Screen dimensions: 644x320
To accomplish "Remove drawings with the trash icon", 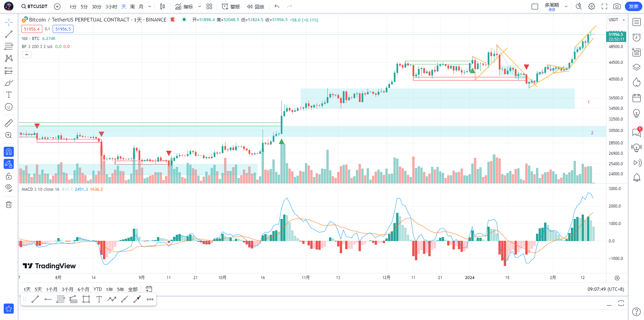I will (x=9, y=204).
